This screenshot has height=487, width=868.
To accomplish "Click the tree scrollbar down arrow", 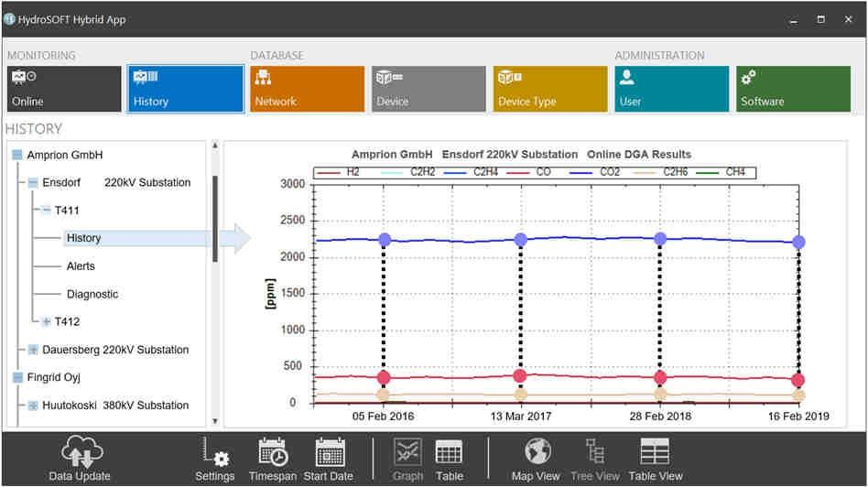I will pos(215,421).
